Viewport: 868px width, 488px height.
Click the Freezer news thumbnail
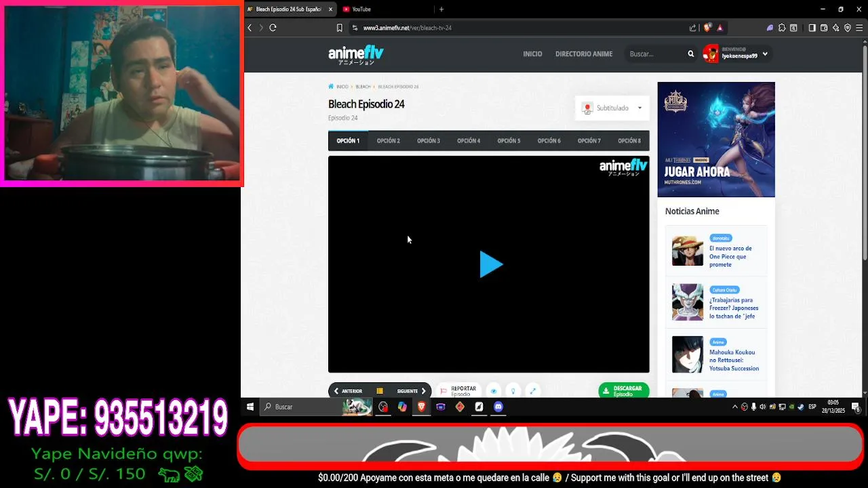688,302
